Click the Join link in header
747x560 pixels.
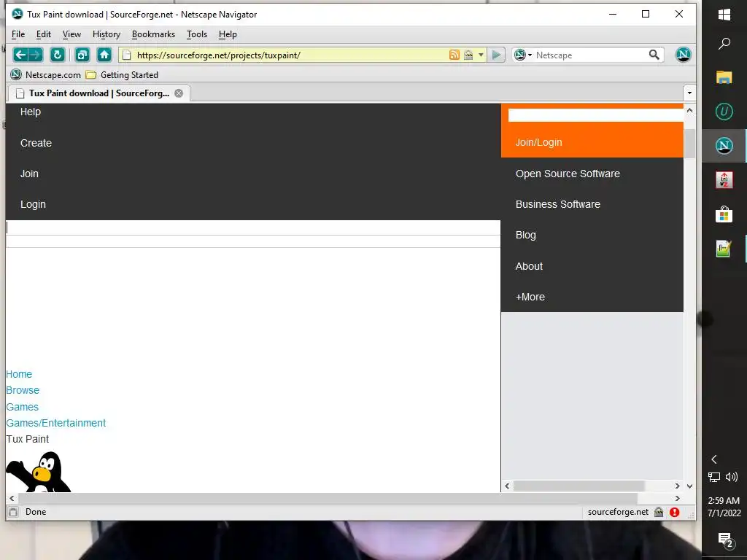29,174
